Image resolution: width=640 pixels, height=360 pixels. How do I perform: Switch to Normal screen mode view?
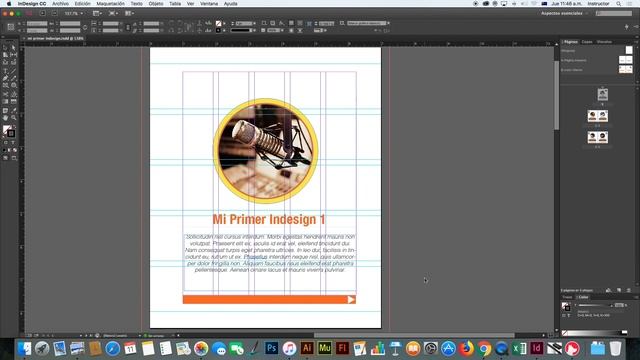[x=5, y=158]
